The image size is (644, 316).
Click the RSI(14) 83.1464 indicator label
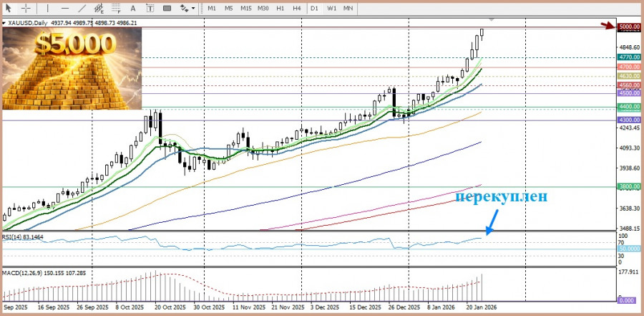[x=23, y=237]
